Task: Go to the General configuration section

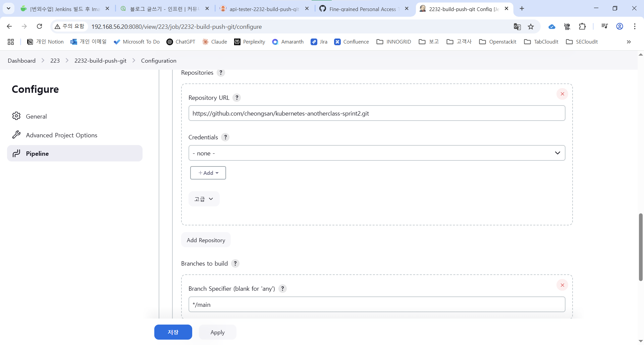Action: pyautogui.click(x=75, y=116)
